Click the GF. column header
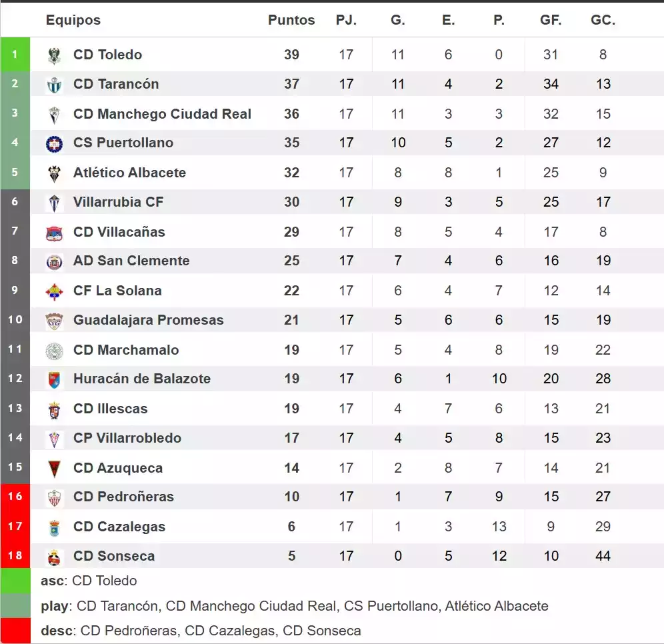The width and height of the screenshot is (664, 644). (x=551, y=20)
